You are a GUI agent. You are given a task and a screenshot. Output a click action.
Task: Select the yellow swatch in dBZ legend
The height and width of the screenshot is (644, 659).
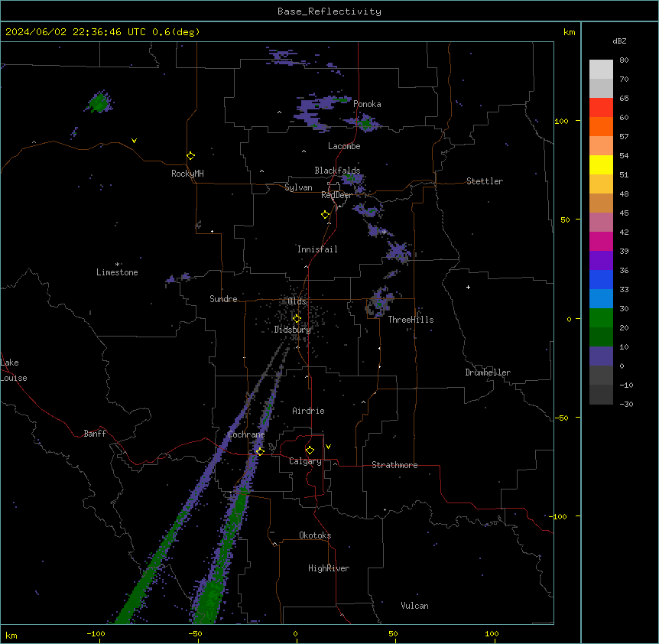(x=601, y=164)
